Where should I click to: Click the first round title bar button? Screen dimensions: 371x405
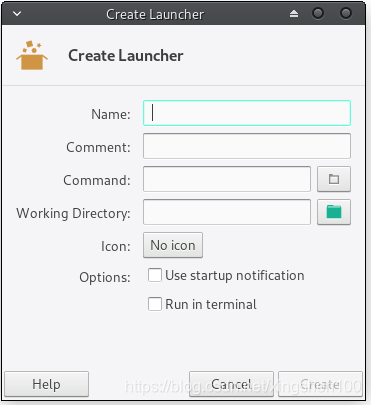[x=318, y=14]
